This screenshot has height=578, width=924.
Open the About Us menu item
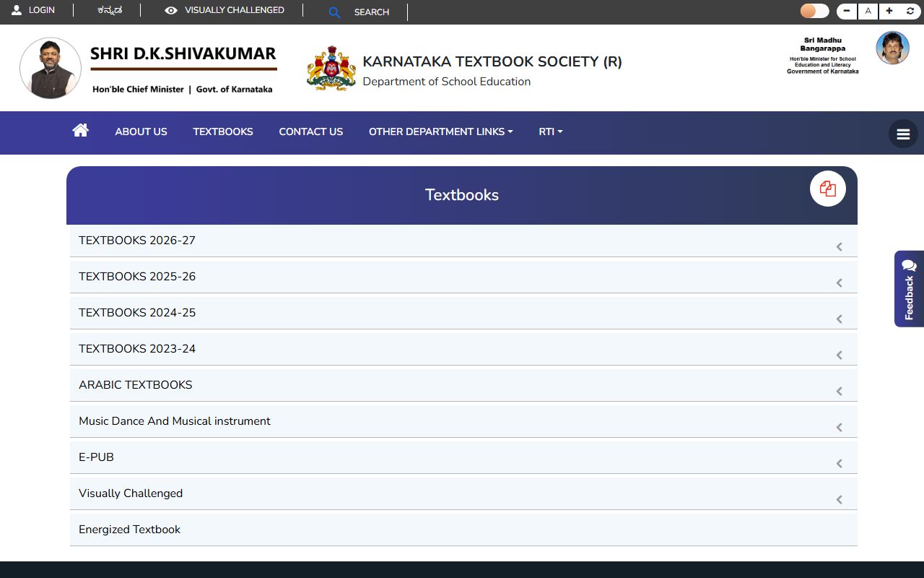click(x=141, y=131)
